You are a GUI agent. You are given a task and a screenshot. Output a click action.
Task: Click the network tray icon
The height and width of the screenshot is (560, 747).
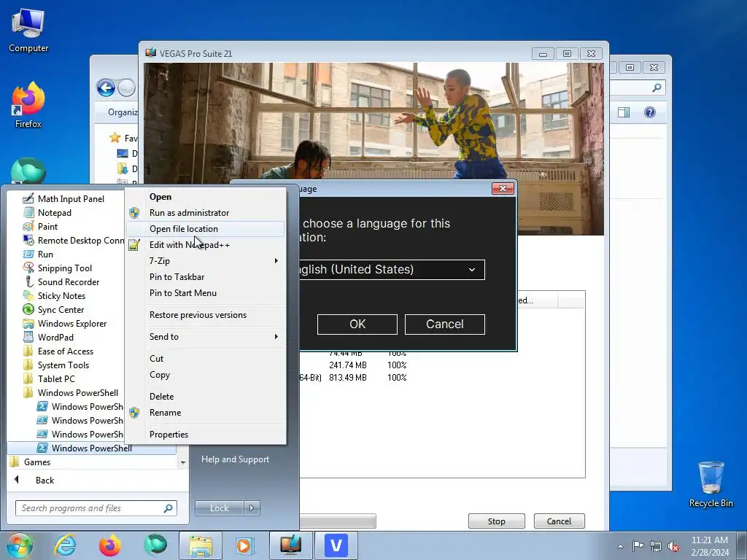[x=656, y=545]
